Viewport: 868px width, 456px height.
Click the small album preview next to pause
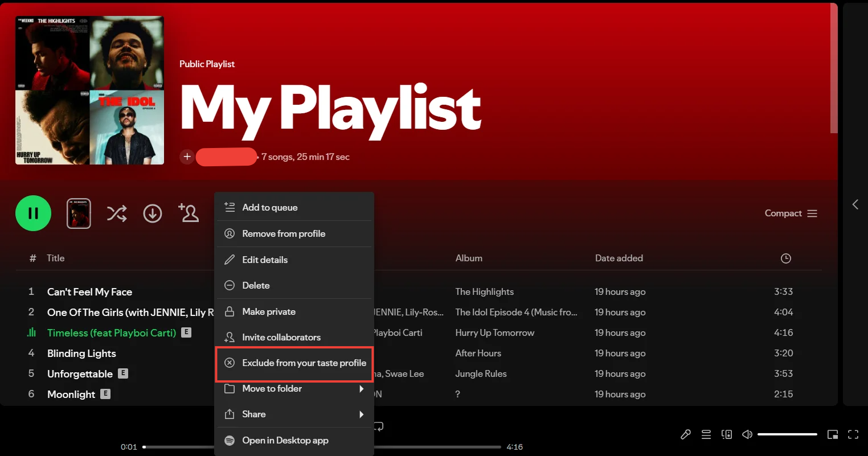point(79,213)
